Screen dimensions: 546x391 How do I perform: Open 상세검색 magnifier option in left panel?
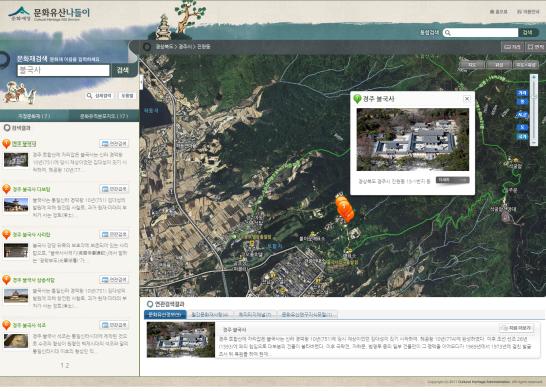click(x=100, y=95)
